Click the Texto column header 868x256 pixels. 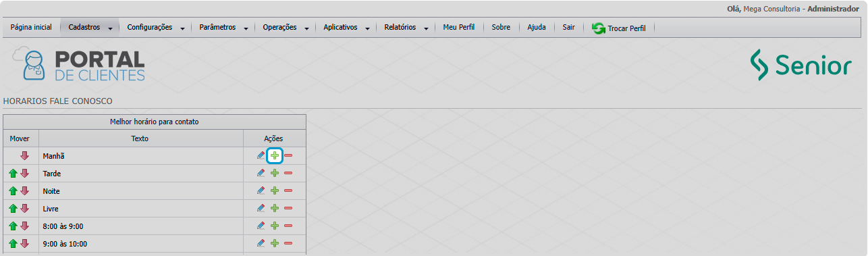(x=141, y=138)
